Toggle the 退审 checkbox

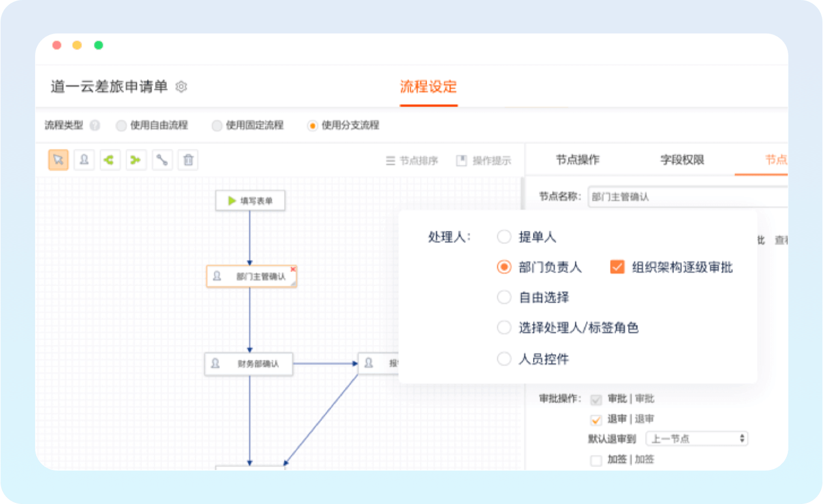click(x=596, y=420)
